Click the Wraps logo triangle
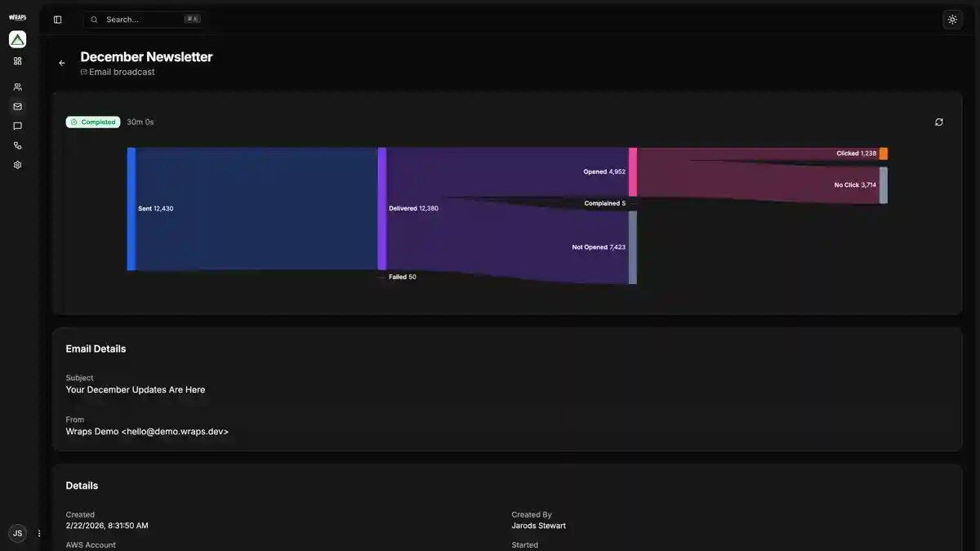 pos(17,38)
